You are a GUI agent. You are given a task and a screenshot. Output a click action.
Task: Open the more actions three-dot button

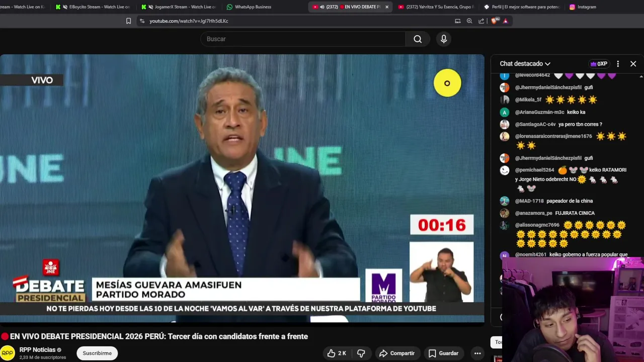[x=477, y=353]
